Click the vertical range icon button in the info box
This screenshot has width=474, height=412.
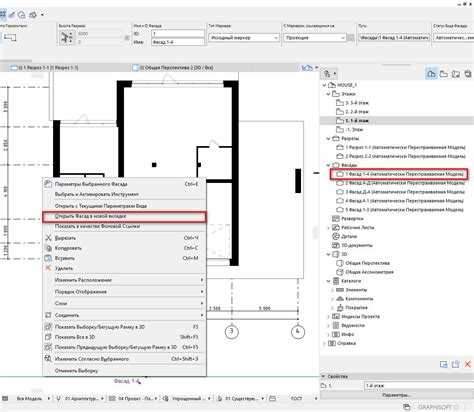(x=67, y=38)
